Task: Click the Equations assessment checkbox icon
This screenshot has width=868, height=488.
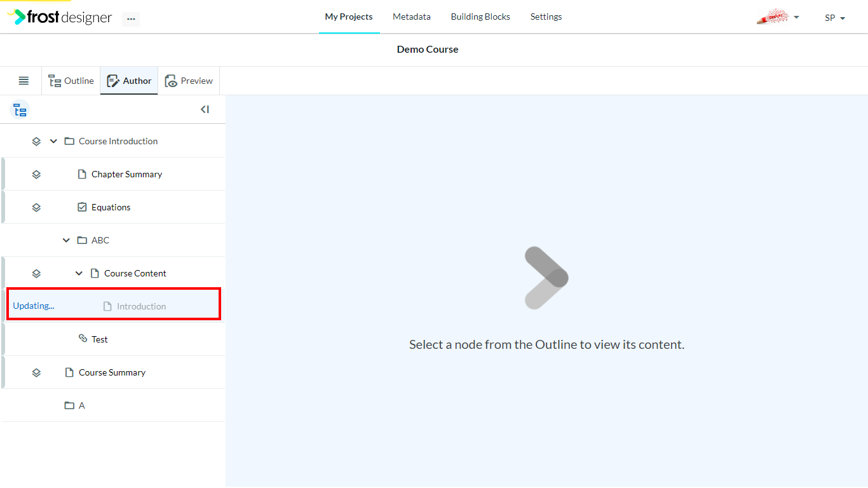Action: coord(82,207)
